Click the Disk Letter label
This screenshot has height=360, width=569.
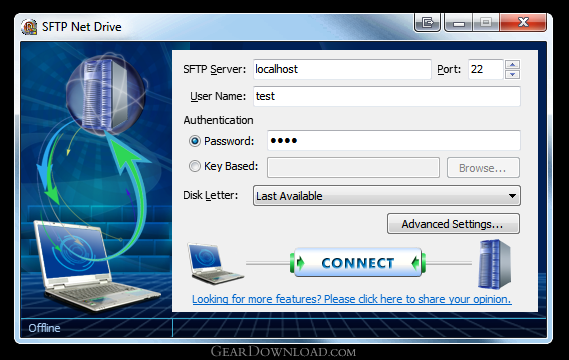210,195
